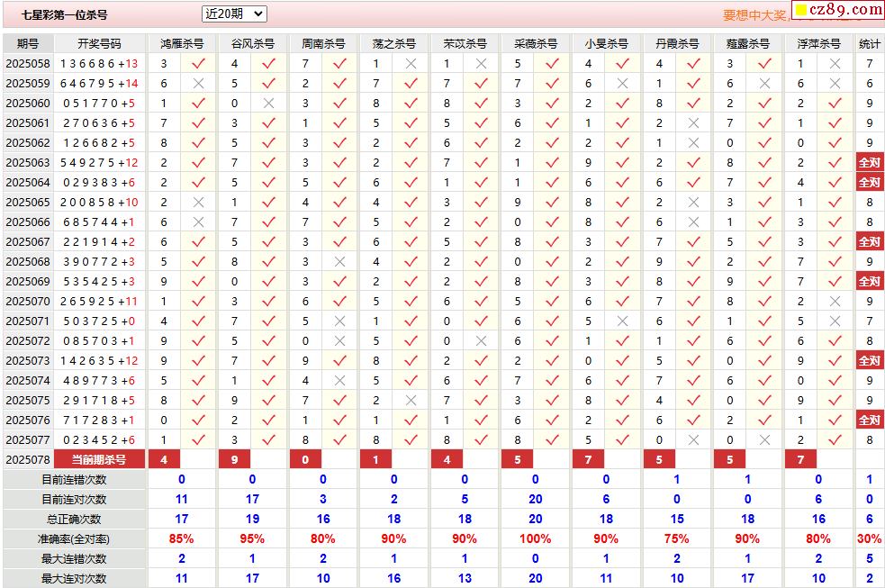885x588 pixels.
Task: Select the red current-period number 7 under 浮萍杀号
Action: point(800,459)
